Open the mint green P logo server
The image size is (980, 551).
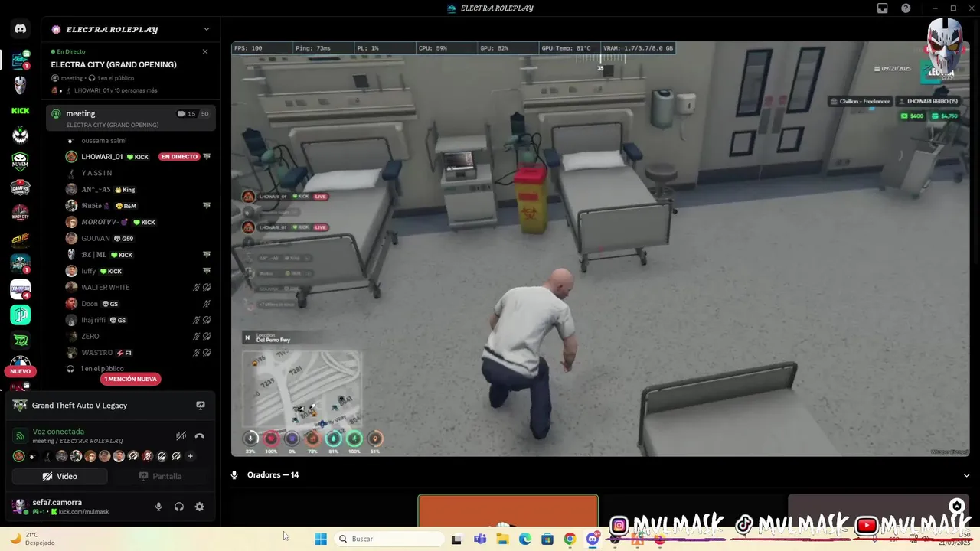[21, 315]
